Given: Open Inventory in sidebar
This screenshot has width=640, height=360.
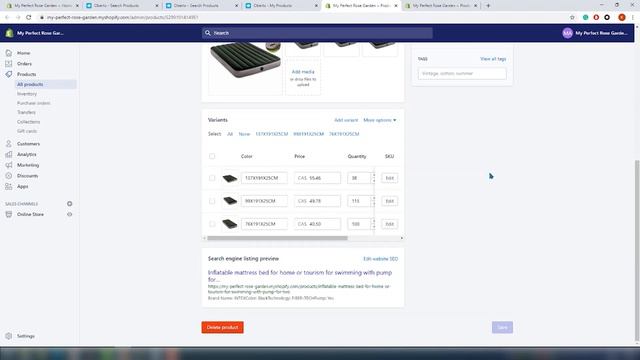Looking at the screenshot, I should pos(27,94).
